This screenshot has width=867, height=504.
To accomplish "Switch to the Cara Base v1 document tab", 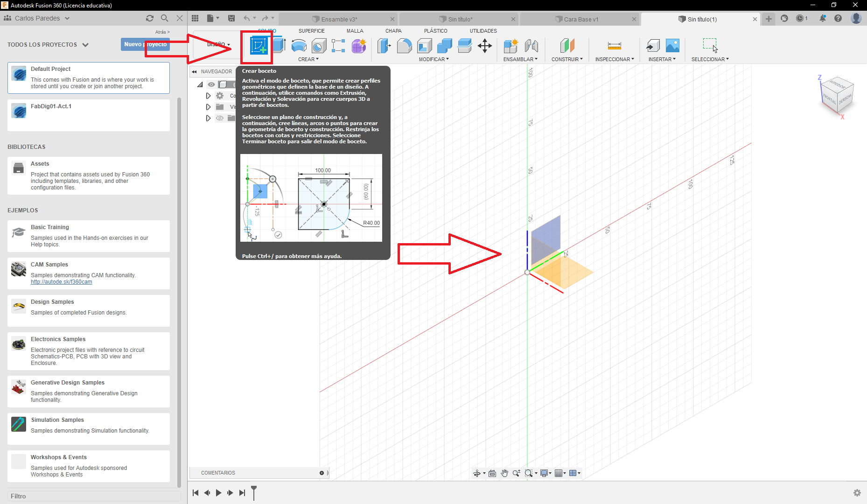I will (580, 19).
